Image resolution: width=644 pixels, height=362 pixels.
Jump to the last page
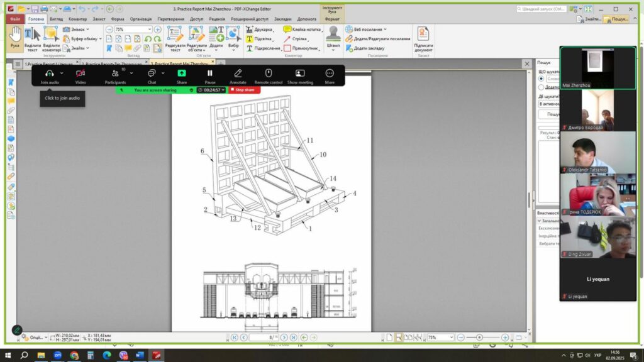(x=293, y=337)
